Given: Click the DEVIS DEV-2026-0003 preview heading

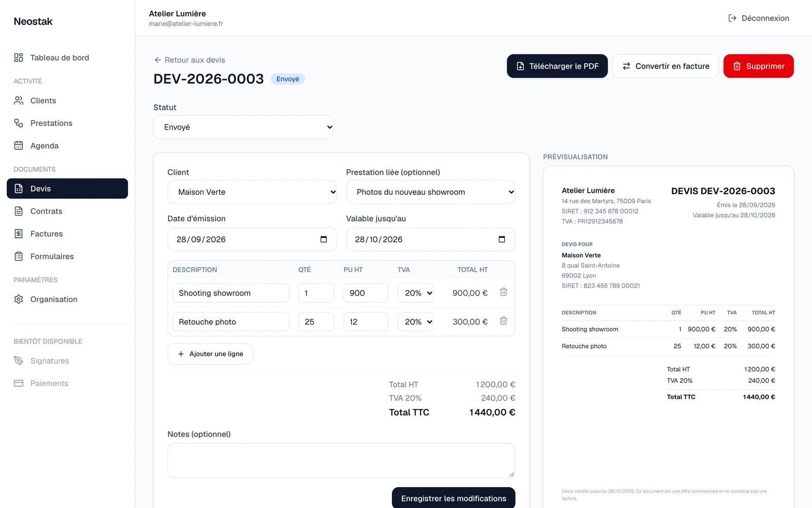Looking at the screenshot, I should (723, 191).
